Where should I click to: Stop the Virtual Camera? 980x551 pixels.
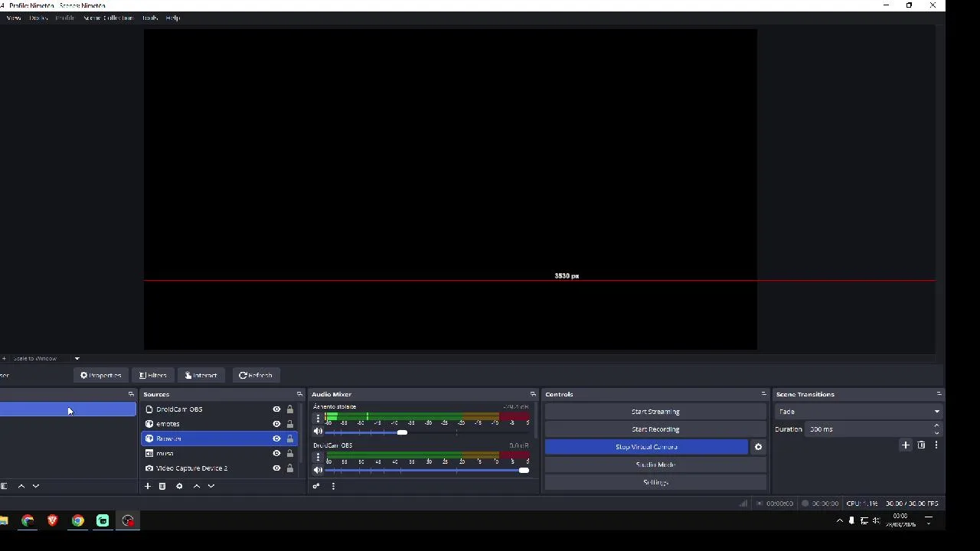(x=646, y=447)
